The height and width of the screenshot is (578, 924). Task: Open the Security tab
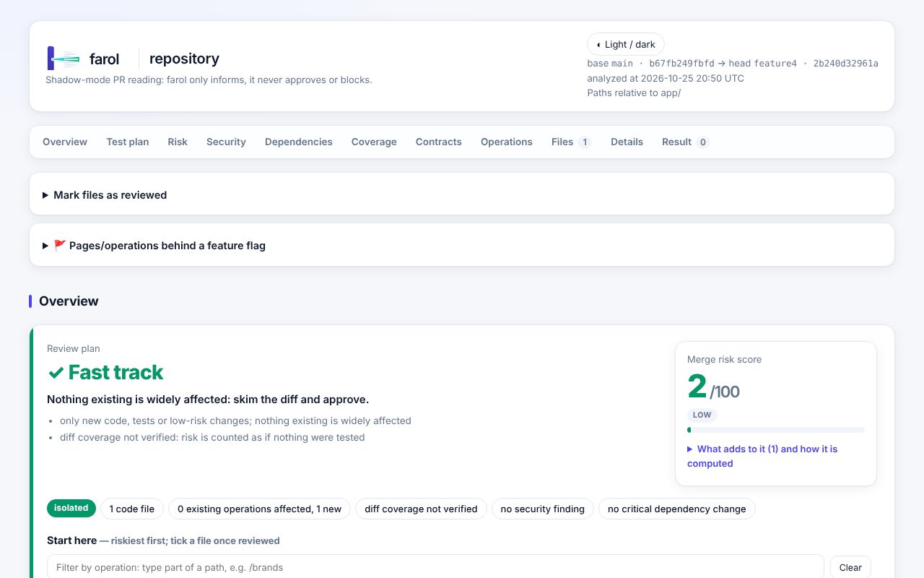[226, 142]
